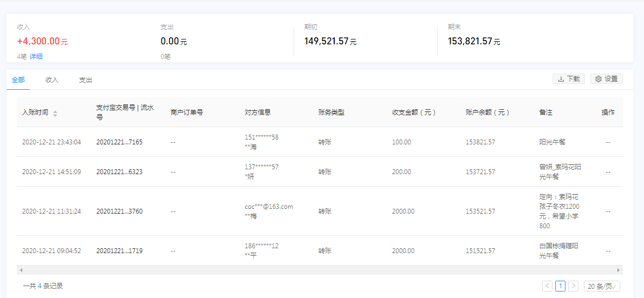The width and height of the screenshot is (644, 298).
Task: Switch to the 支出 tab
Action: pos(86,80)
